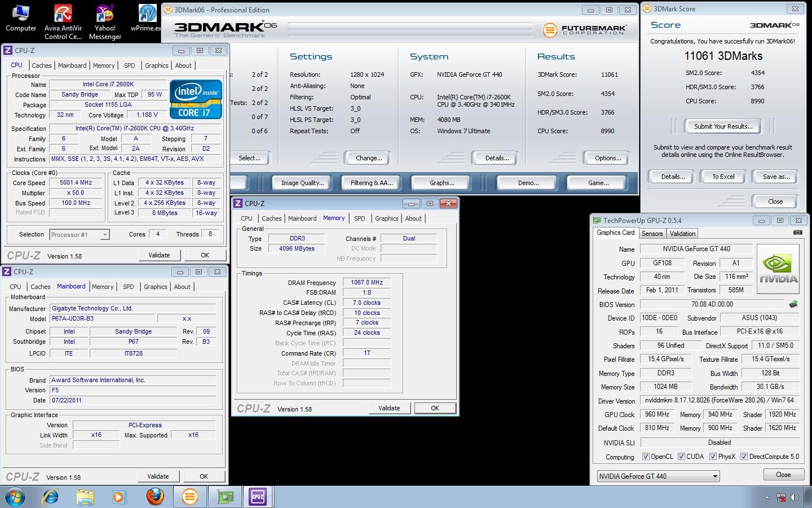812x508 pixels.
Task: Open SPD tab in the top CPU-Z window
Action: [x=130, y=65]
